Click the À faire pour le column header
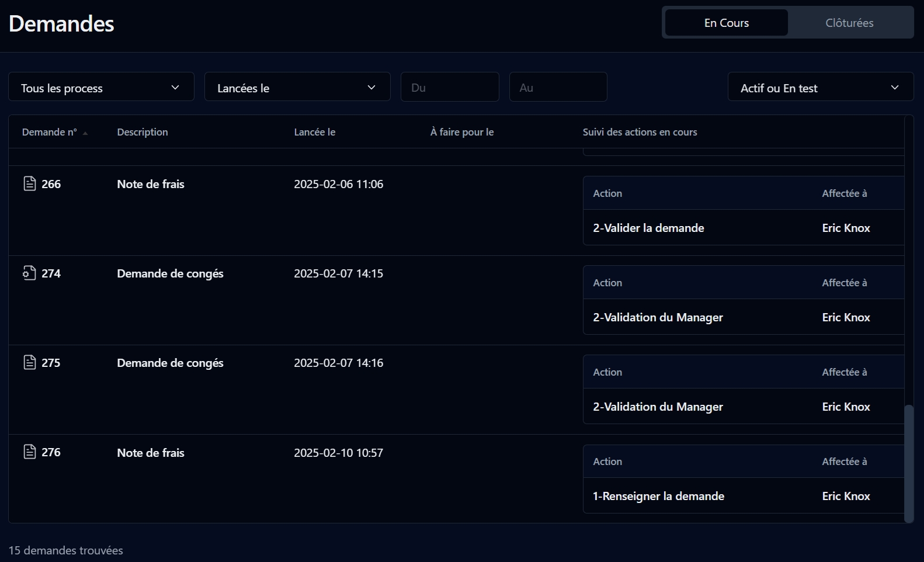The image size is (924, 562). tap(461, 132)
